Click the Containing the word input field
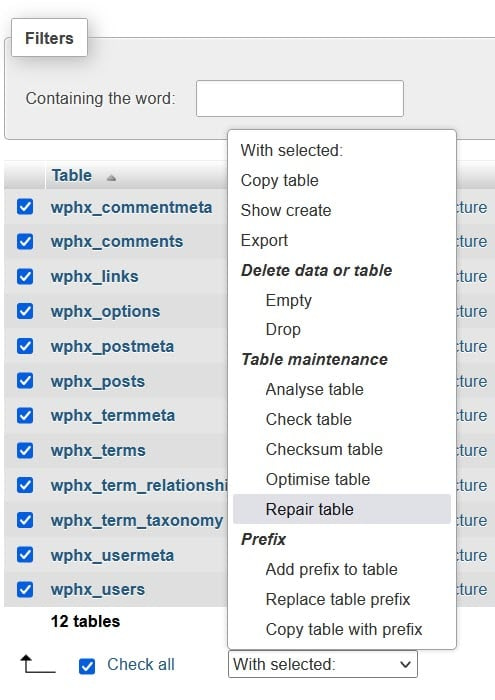Viewport: 495px width, 700px height. (300, 99)
